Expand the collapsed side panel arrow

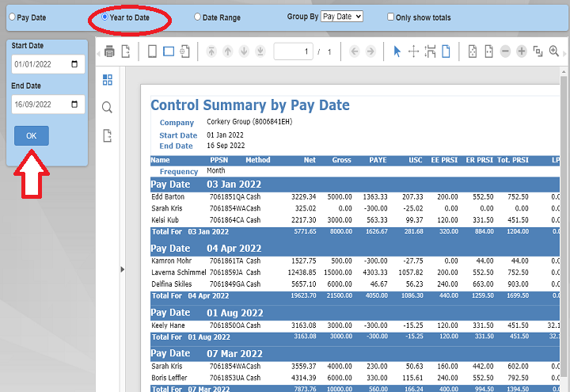click(x=122, y=269)
